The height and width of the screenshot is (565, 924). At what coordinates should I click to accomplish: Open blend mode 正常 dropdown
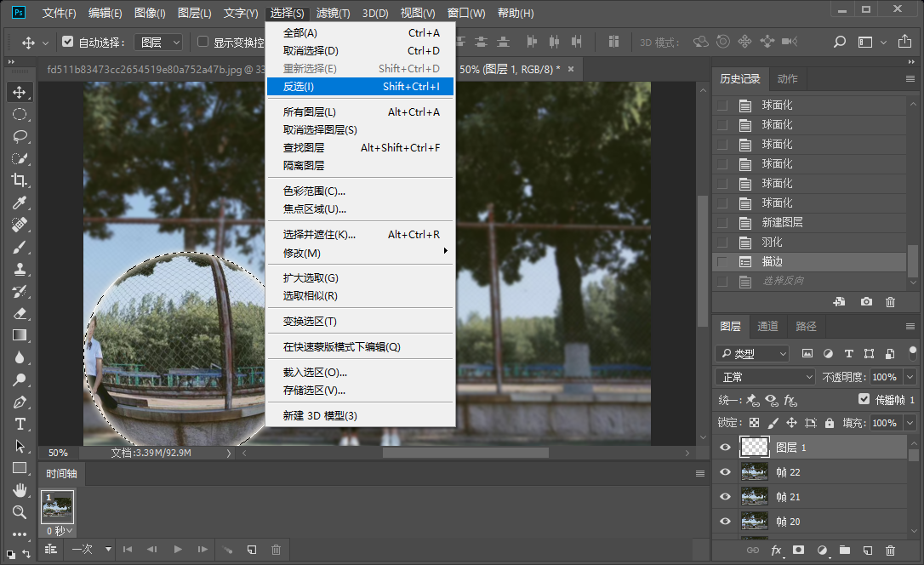765,377
